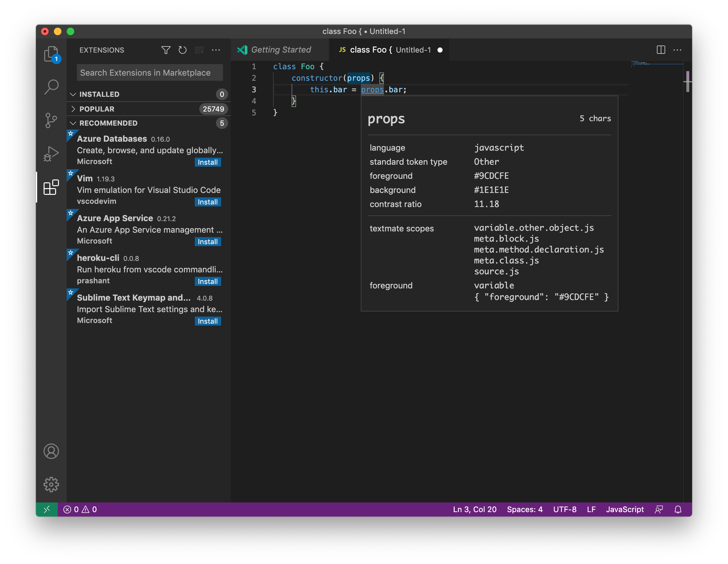728x564 pixels.
Task: Select the Extensions view icon
Action: (51, 187)
